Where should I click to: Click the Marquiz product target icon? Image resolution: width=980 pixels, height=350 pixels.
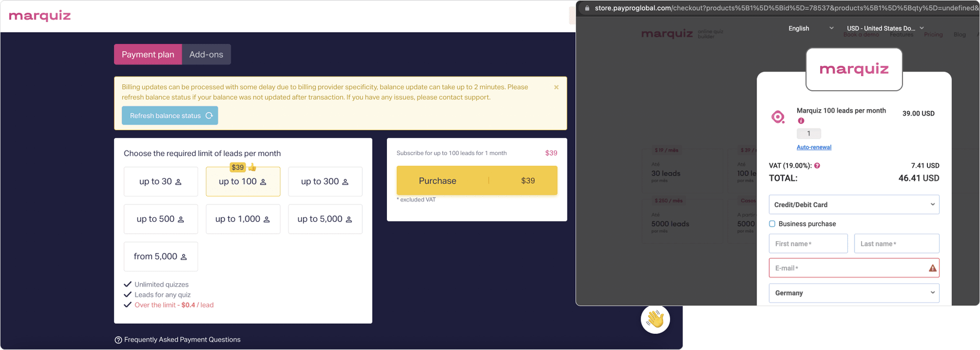(778, 117)
